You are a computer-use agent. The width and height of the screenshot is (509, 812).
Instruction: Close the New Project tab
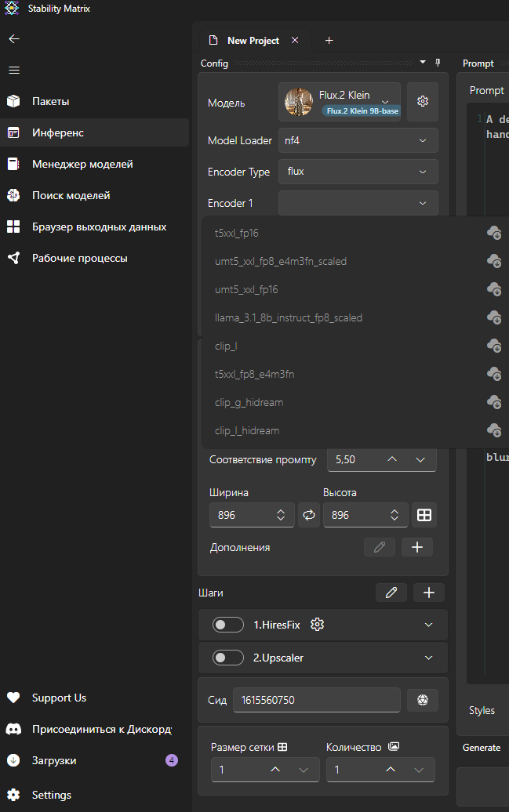[x=295, y=41]
